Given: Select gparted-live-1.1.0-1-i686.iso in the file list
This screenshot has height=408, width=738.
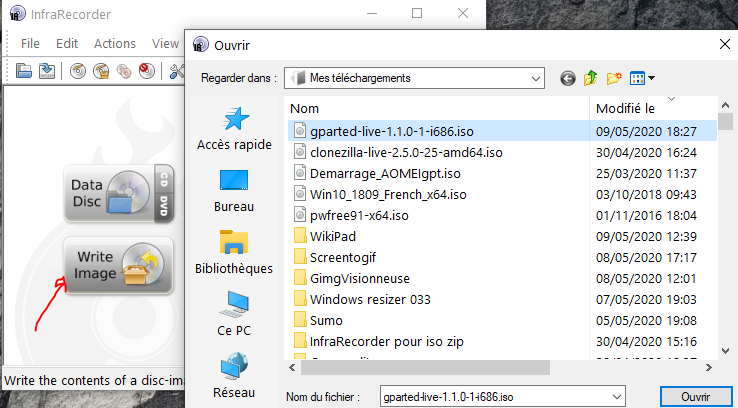Looking at the screenshot, I should pos(392,131).
